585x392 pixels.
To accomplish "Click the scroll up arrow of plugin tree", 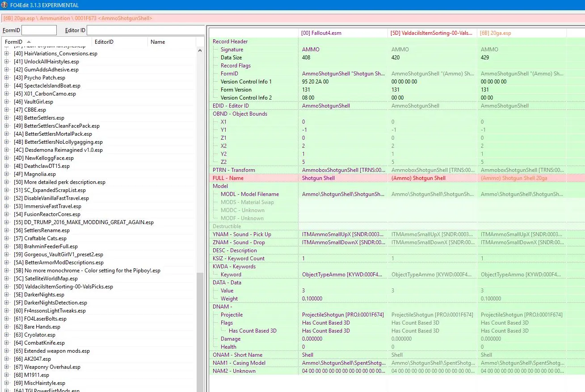I will pyautogui.click(x=200, y=50).
